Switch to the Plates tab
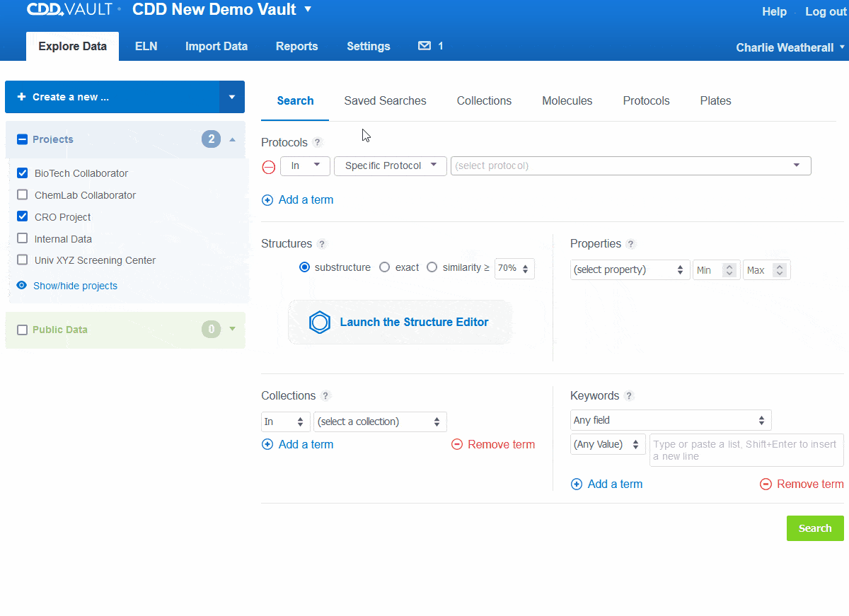 tap(716, 101)
